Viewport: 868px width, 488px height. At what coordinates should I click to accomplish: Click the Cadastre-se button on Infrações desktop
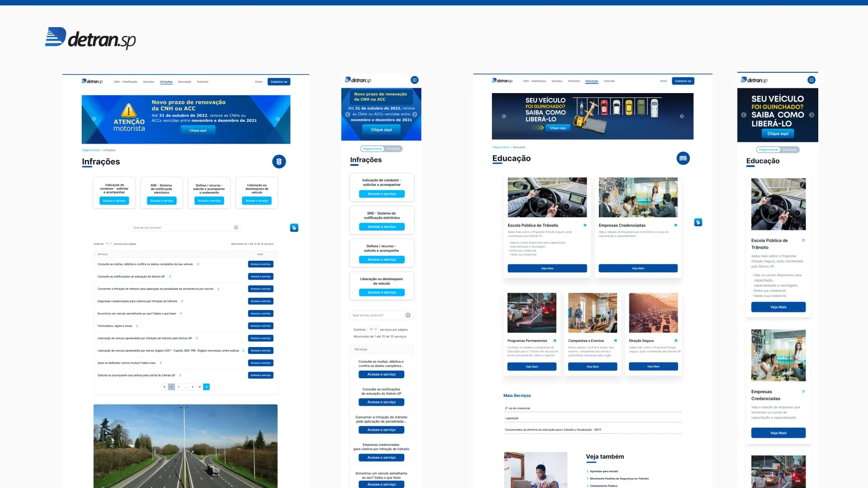[278, 82]
